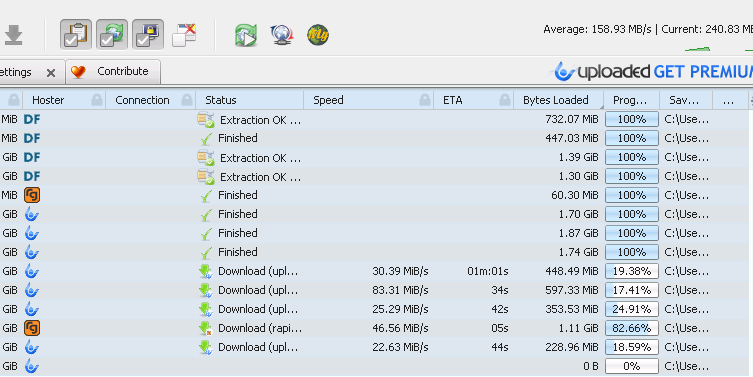Click the heart icon on Contribute tab
The height and width of the screenshot is (377, 753).
pos(78,72)
